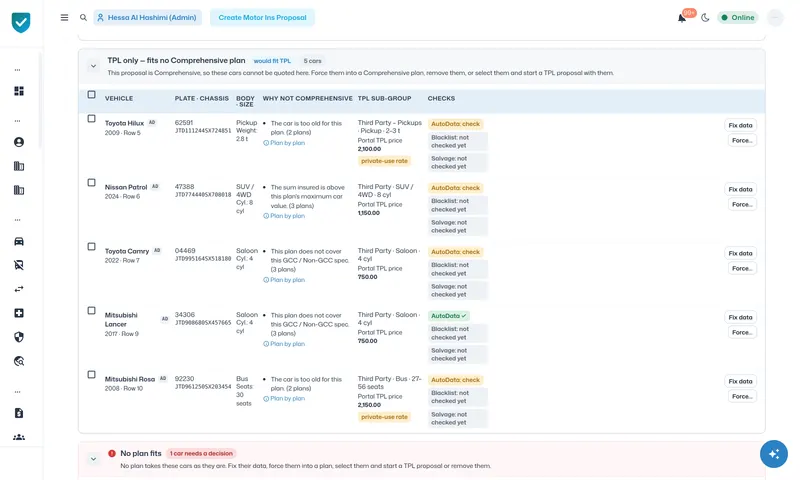
Task: Check the select-all header checkbox
Action: coord(91,94)
